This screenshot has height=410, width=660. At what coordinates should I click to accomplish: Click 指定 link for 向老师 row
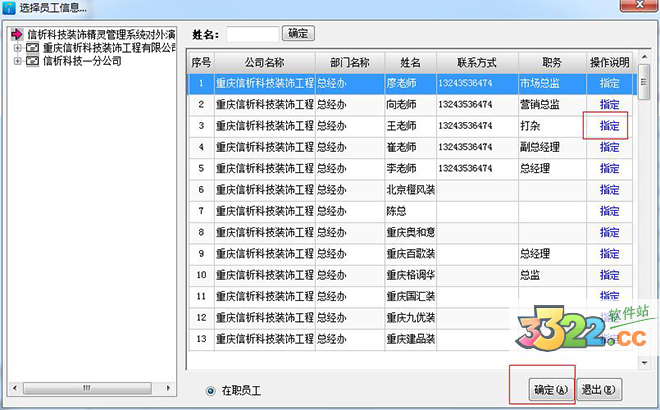point(609,104)
